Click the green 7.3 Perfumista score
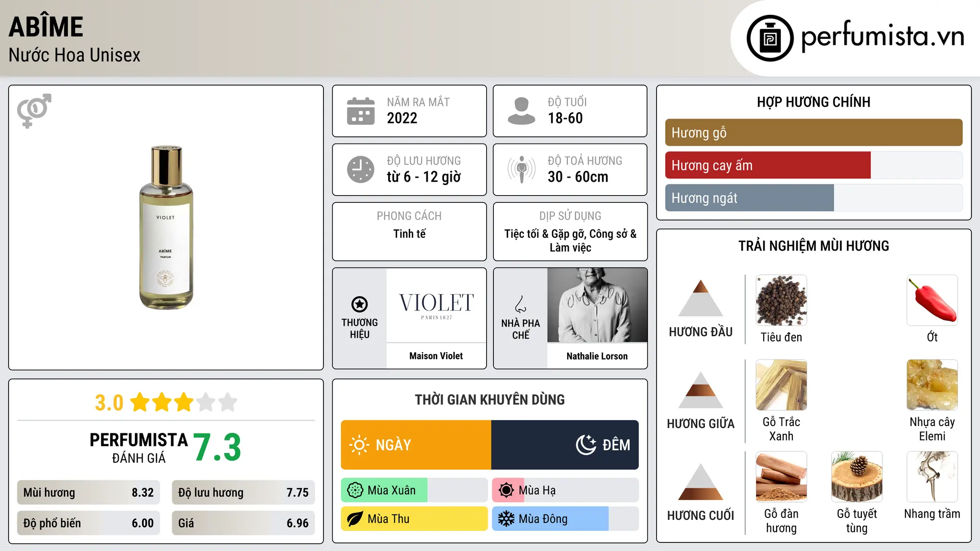 pyautogui.click(x=217, y=448)
